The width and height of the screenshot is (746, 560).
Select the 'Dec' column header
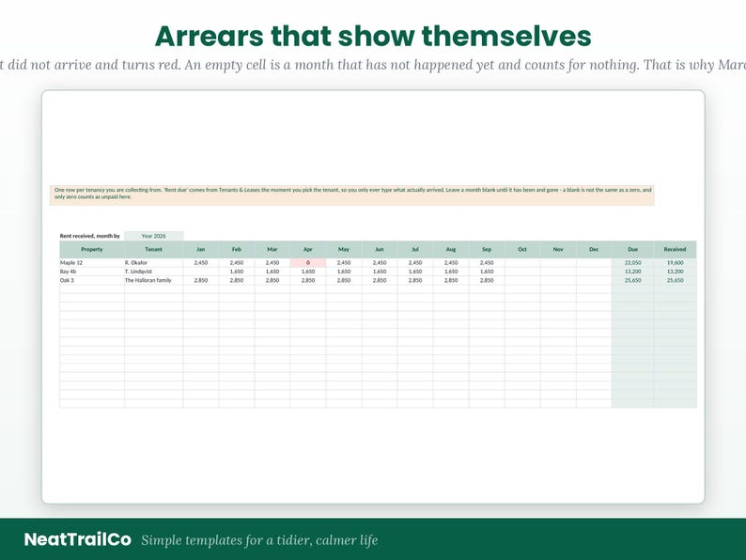[x=593, y=249]
